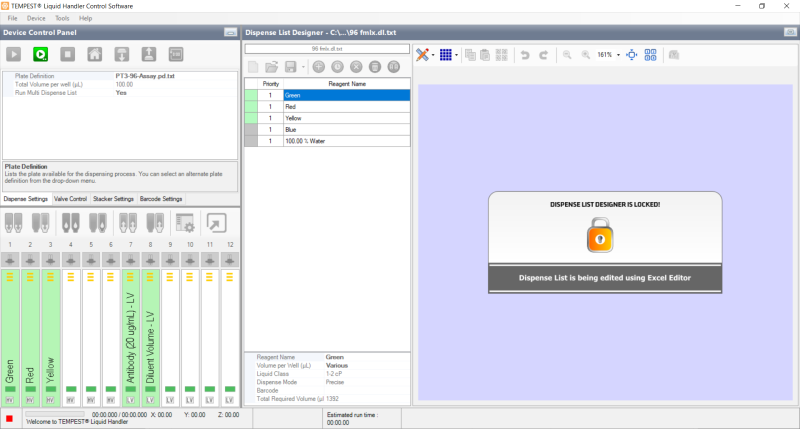Click the green color swatch of Red row
Viewport: 800px width, 429px height.
pyautogui.click(x=251, y=107)
